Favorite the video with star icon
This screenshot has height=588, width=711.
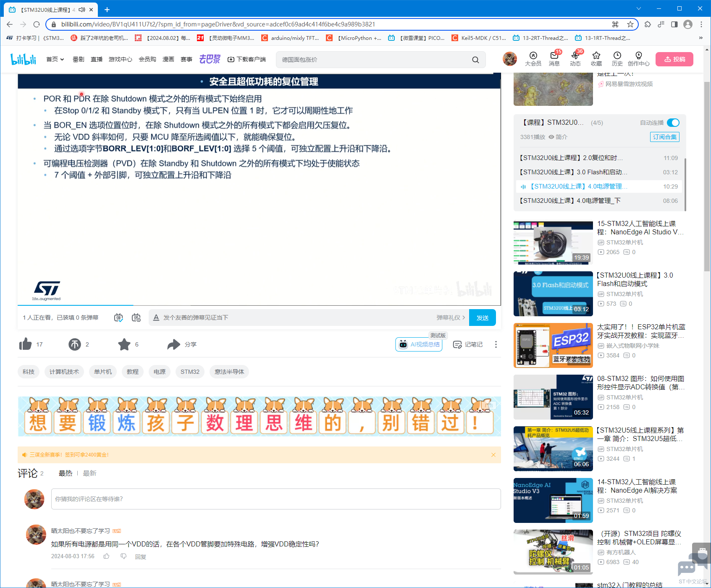(x=124, y=344)
